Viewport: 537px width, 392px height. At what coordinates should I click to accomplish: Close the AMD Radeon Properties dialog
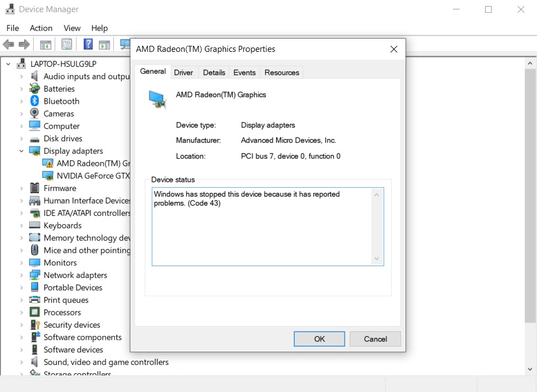pos(394,49)
